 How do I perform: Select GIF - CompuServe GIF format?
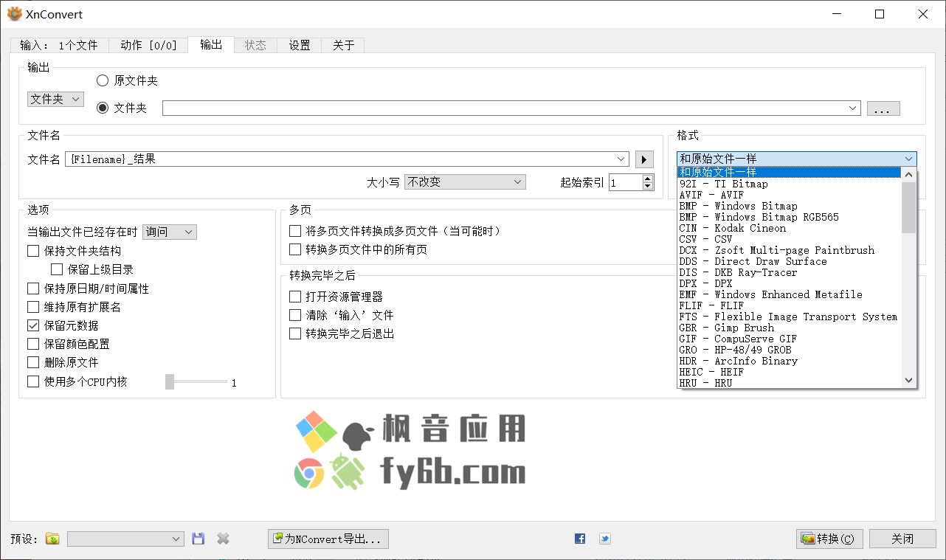[x=790, y=339]
